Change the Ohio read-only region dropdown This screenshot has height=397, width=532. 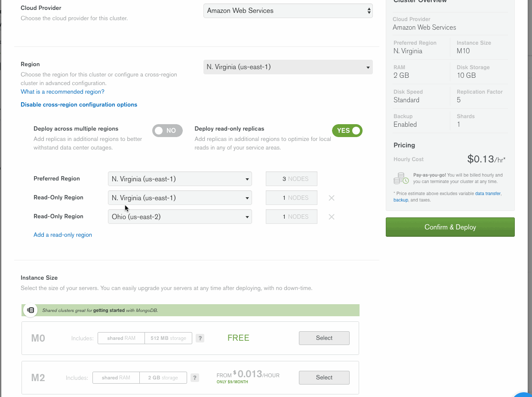[x=180, y=217]
